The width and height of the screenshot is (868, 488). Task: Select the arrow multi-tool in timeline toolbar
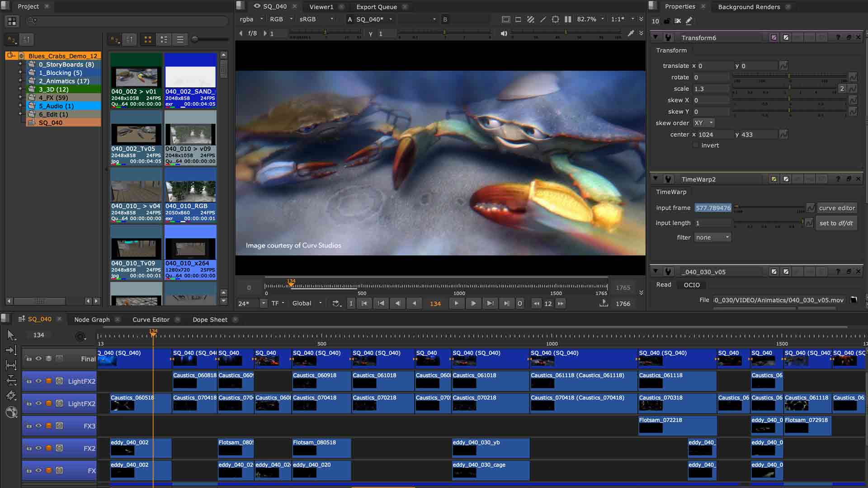tap(11, 335)
